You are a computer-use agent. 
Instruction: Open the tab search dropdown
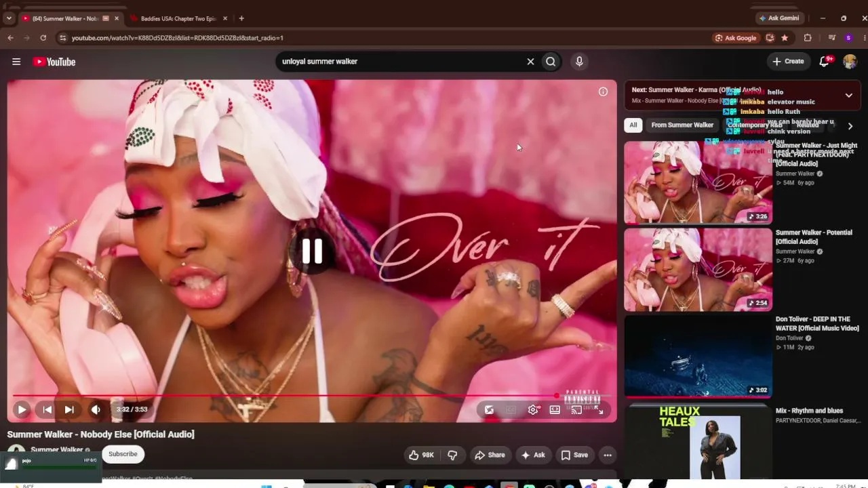pos(9,18)
